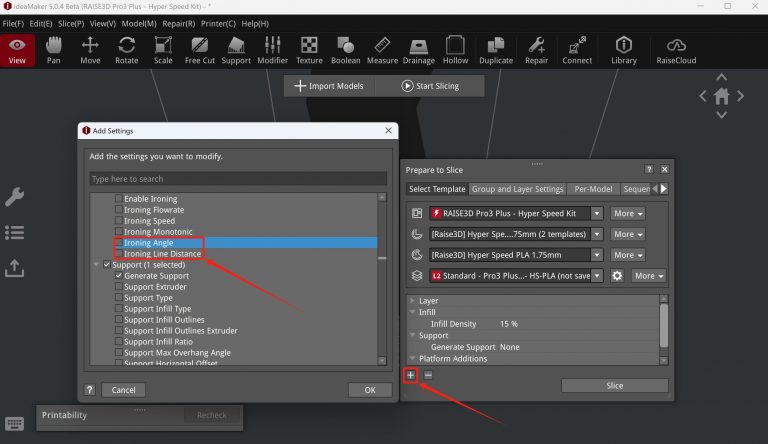Open More menu beside printer dropdown

(x=628, y=213)
